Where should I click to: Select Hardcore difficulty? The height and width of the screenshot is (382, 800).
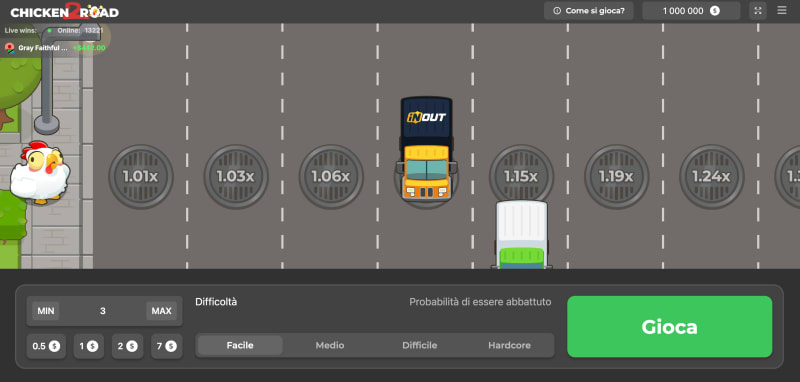[x=509, y=345]
